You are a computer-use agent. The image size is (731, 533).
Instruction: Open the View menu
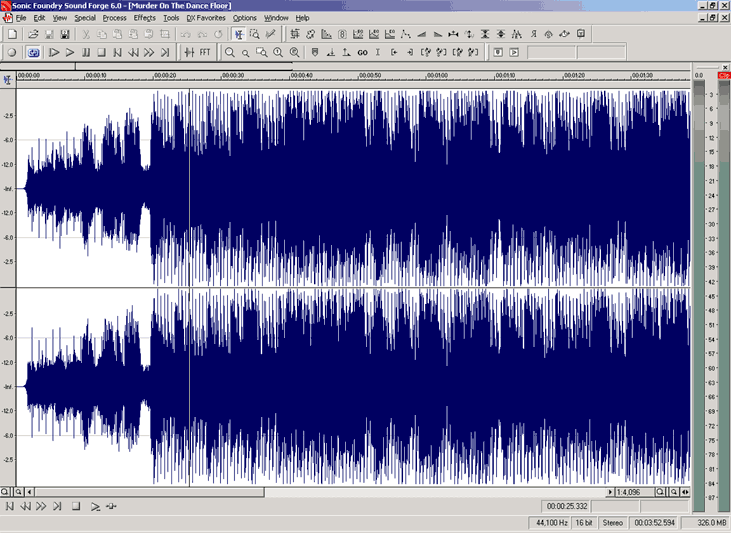pos(60,18)
